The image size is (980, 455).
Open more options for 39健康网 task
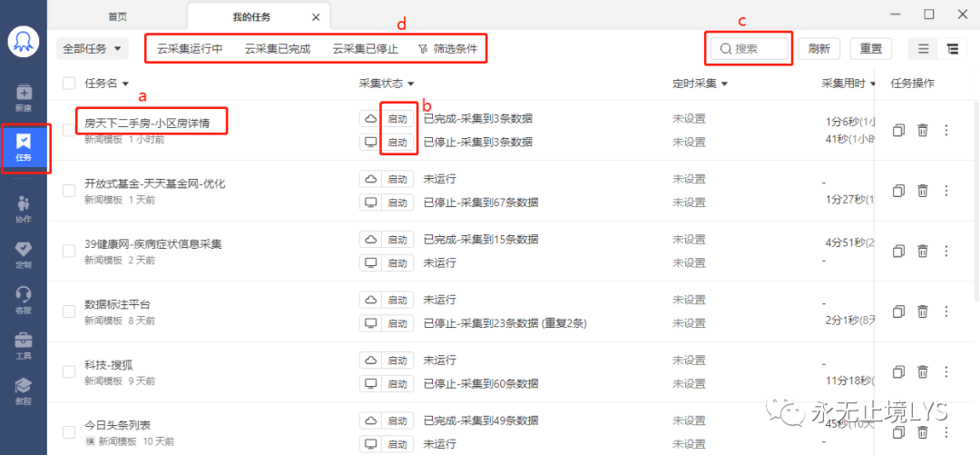(946, 251)
